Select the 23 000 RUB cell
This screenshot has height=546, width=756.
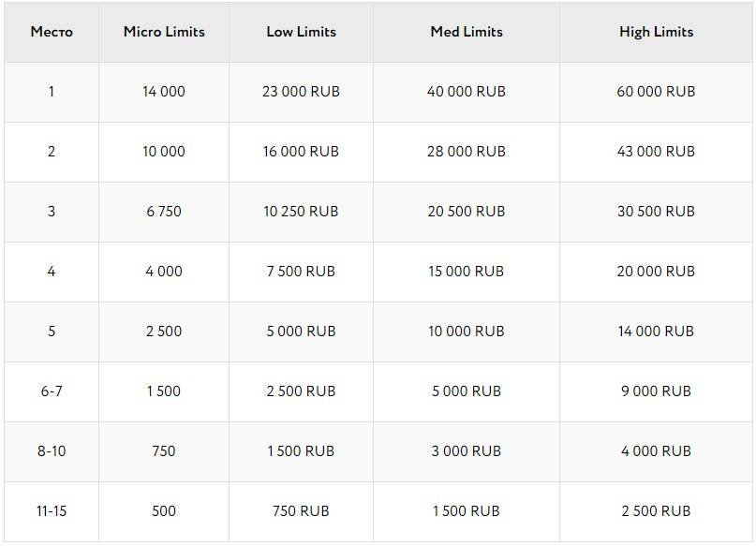coord(301,92)
